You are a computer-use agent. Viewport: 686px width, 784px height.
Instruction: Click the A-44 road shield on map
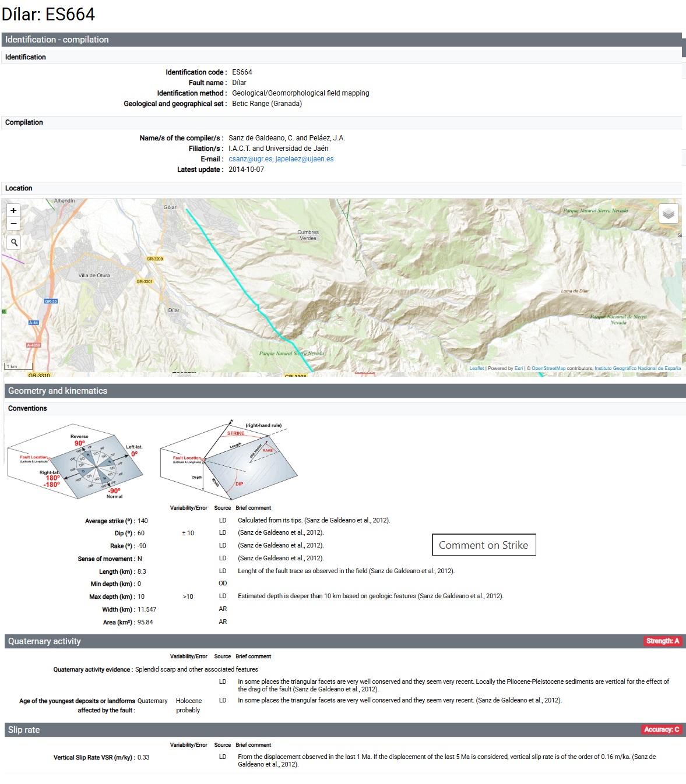34,322
